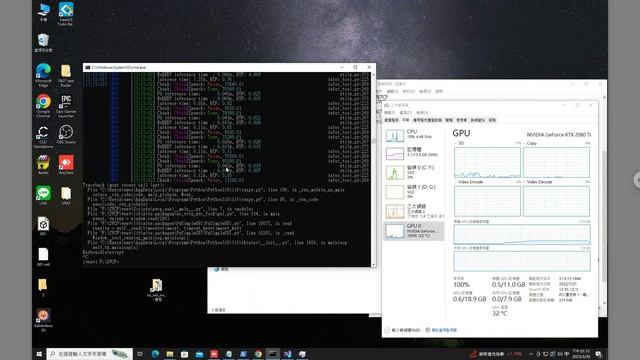Open the round-avatar 3D app shortcut on desktop

point(43,320)
